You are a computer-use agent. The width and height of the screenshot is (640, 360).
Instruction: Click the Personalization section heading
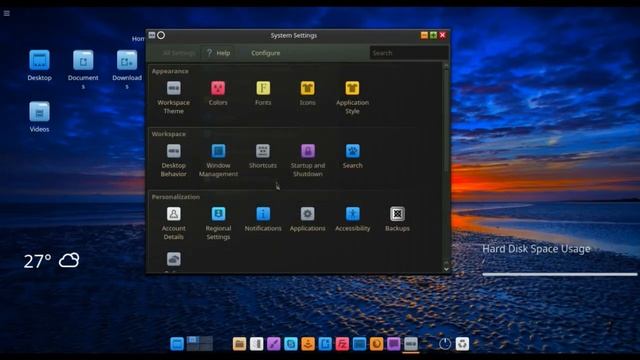(176, 197)
